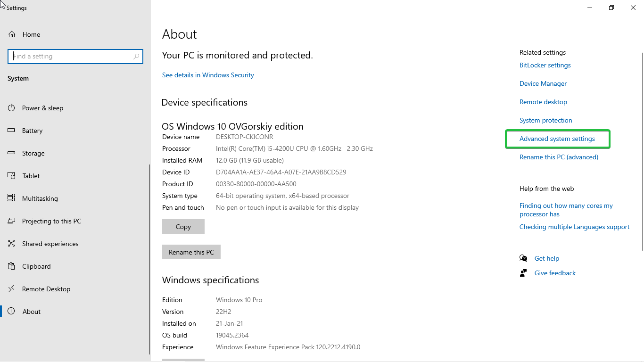The image size is (644, 362).
Task: Click the No pen or touch input text
Action: point(287,207)
